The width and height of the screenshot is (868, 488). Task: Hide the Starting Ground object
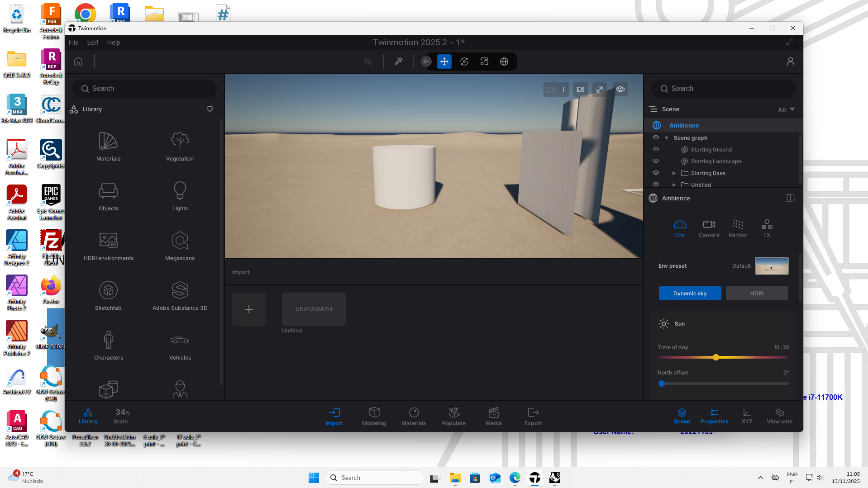[x=656, y=149]
